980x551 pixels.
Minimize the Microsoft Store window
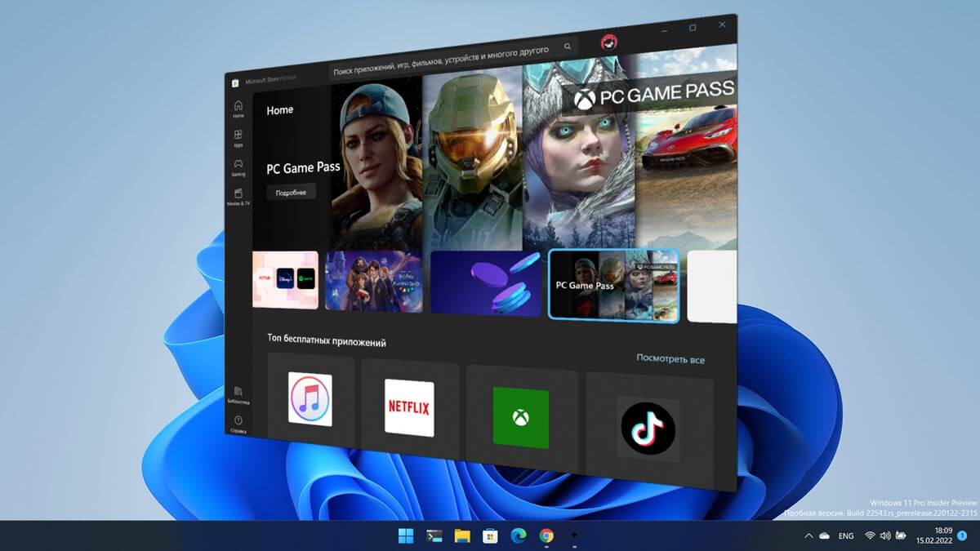point(663,31)
